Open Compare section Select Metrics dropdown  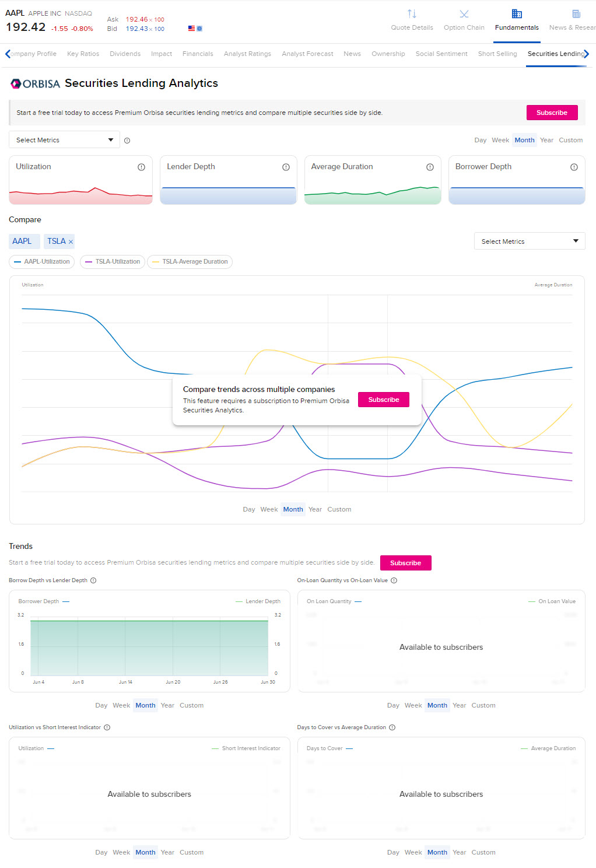pos(530,242)
